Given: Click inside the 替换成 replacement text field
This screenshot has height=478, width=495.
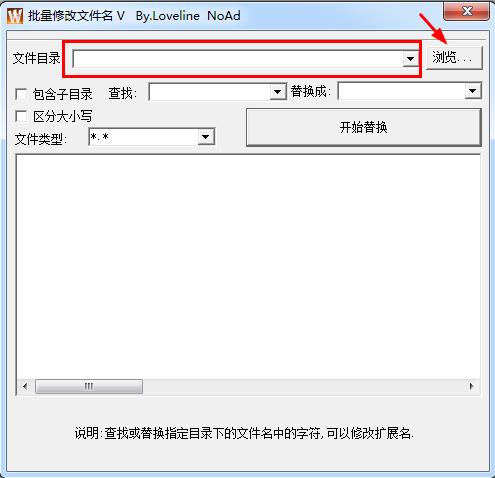Looking at the screenshot, I should tap(402, 91).
